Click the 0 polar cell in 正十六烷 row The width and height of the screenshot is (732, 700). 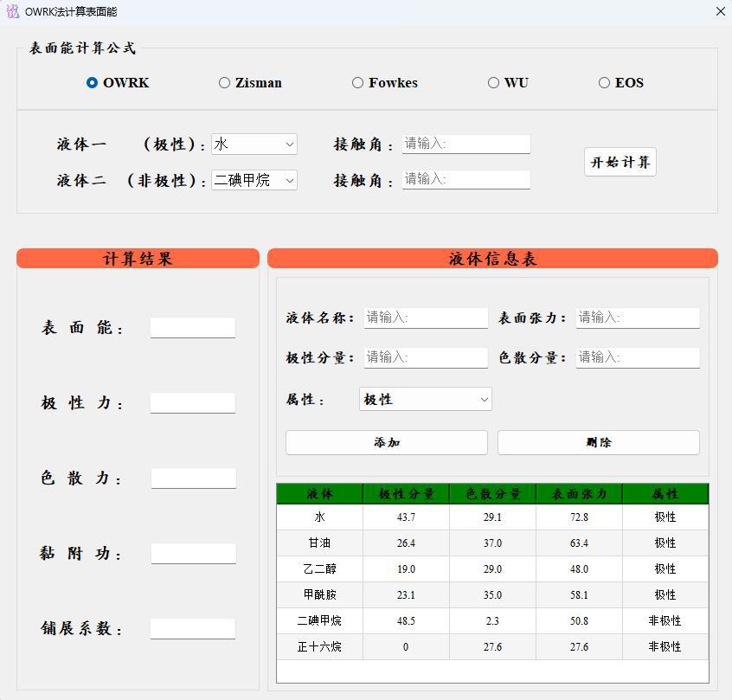click(406, 646)
